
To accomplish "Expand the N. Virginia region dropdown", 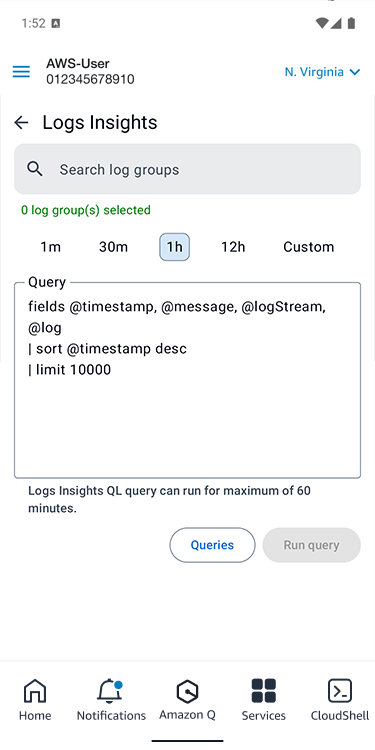I will pyautogui.click(x=322, y=72).
